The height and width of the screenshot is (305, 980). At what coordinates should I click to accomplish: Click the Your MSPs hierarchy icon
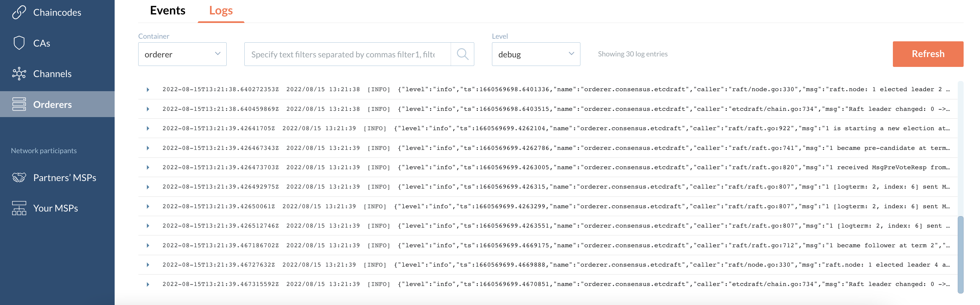(19, 208)
